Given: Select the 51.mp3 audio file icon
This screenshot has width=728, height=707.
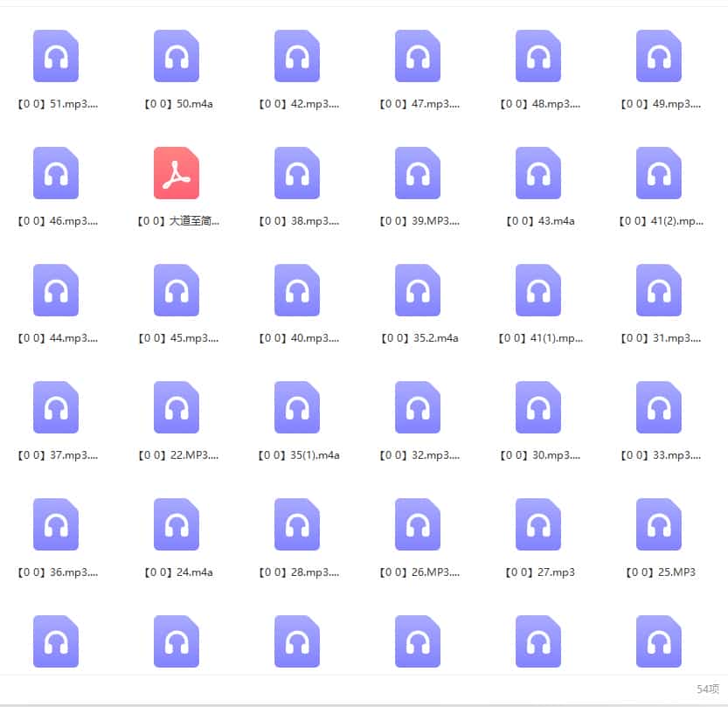Looking at the screenshot, I should tap(56, 56).
